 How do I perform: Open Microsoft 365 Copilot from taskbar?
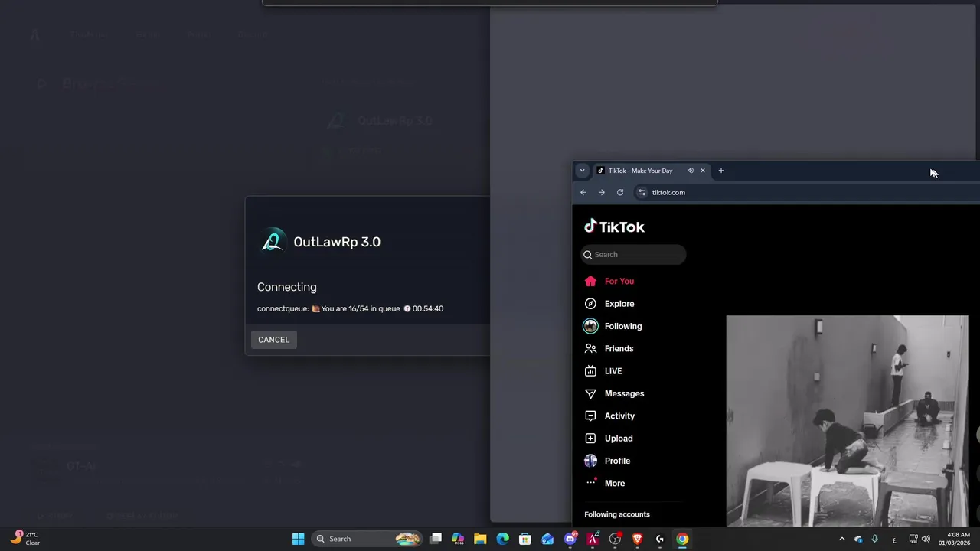tap(458, 539)
